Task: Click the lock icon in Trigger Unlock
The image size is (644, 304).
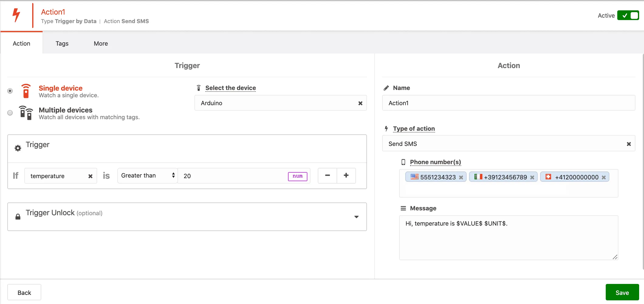Action: tap(18, 216)
